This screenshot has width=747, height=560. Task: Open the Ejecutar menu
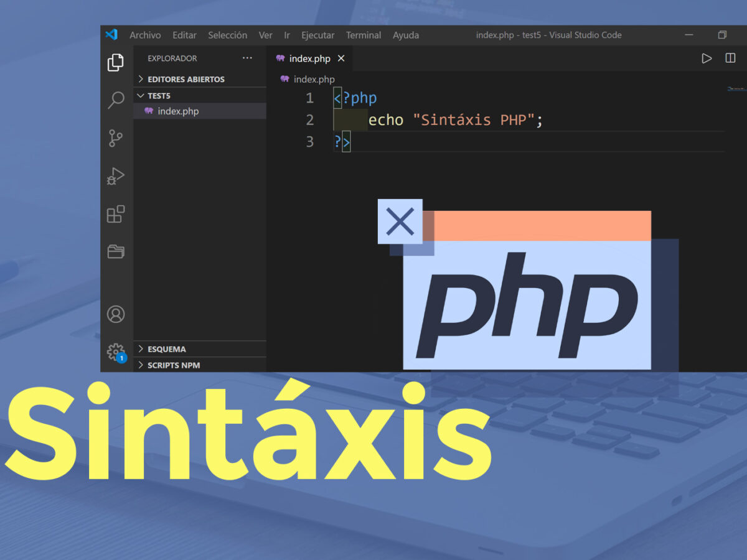[x=317, y=35]
